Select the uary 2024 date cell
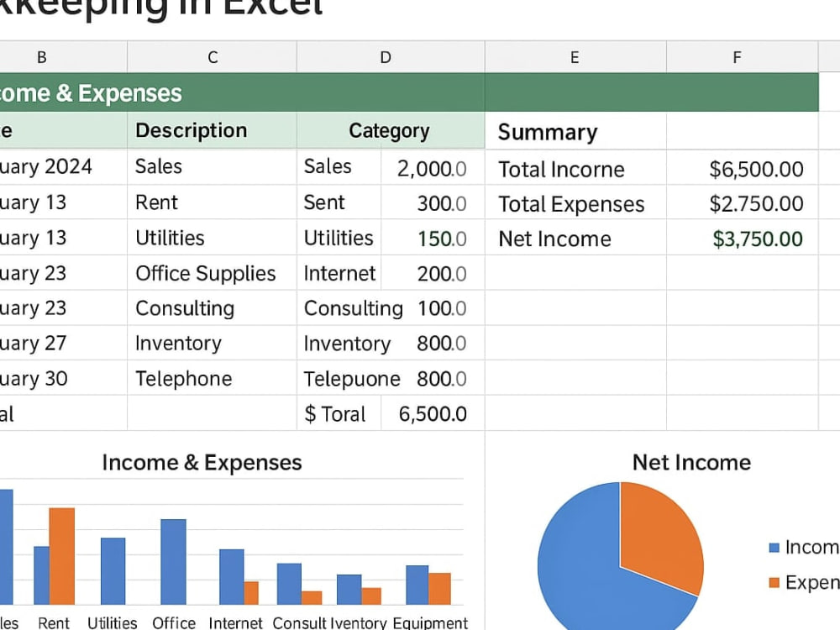The image size is (840, 630). (63, 166)
